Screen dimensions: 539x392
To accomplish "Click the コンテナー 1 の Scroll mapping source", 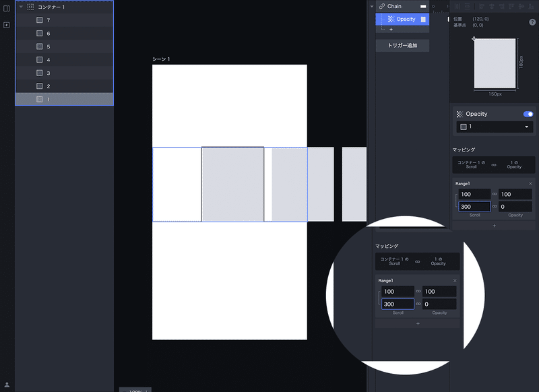I will point(471,164).
